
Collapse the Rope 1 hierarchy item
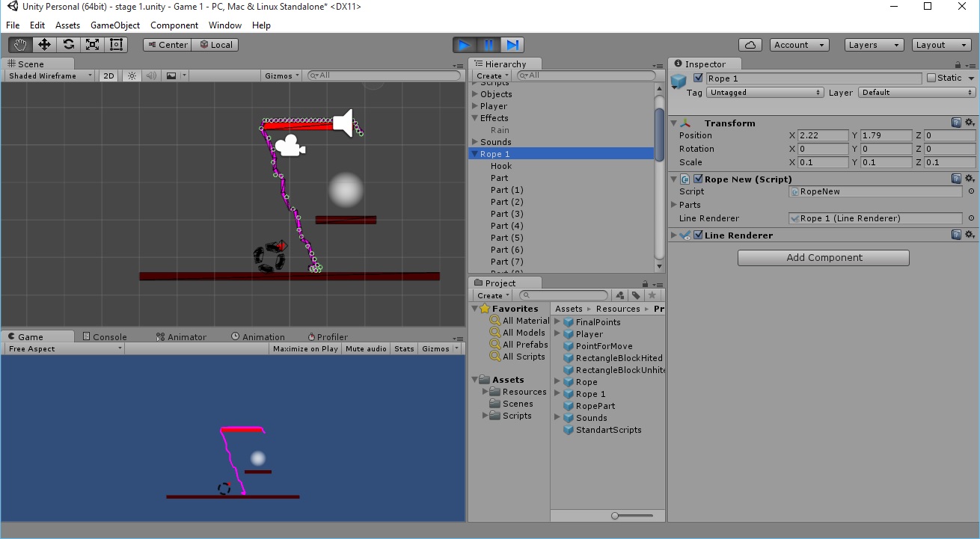[x=474, y=154]
